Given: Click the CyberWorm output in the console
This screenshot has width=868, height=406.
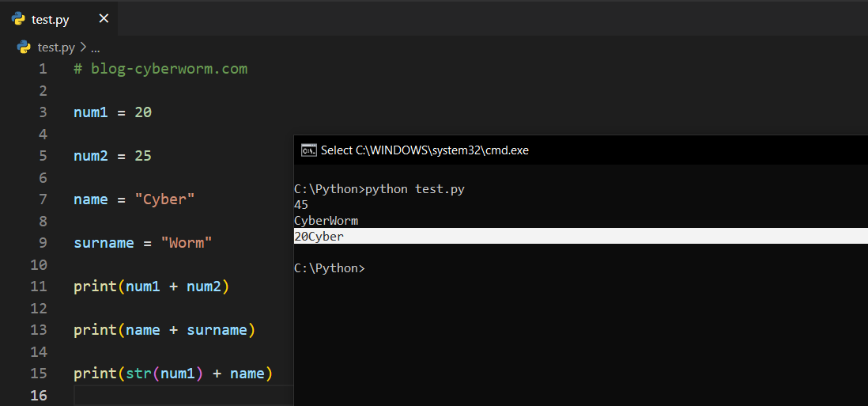Looking at the screenshot, I should pyautogui.click(x=326, y=221).
